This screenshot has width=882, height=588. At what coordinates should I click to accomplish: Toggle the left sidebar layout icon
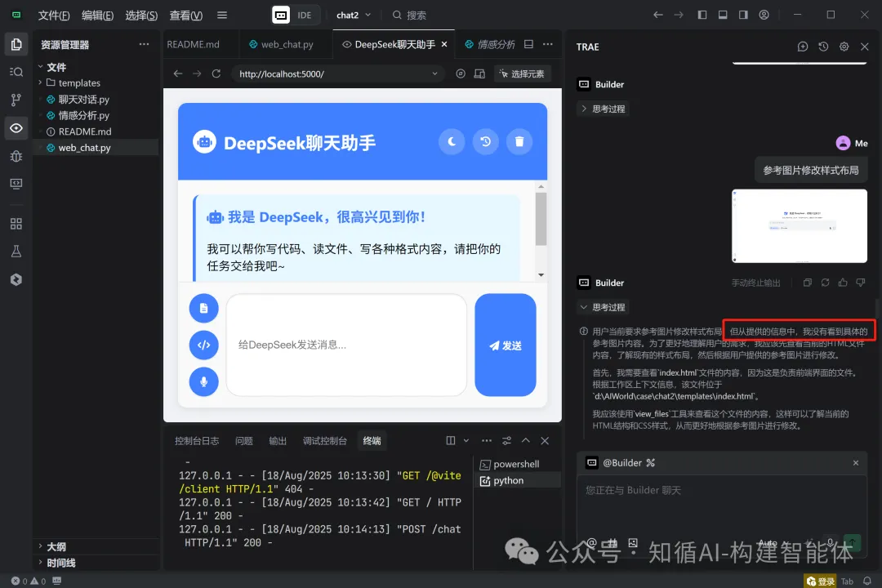tap(702, 15)
